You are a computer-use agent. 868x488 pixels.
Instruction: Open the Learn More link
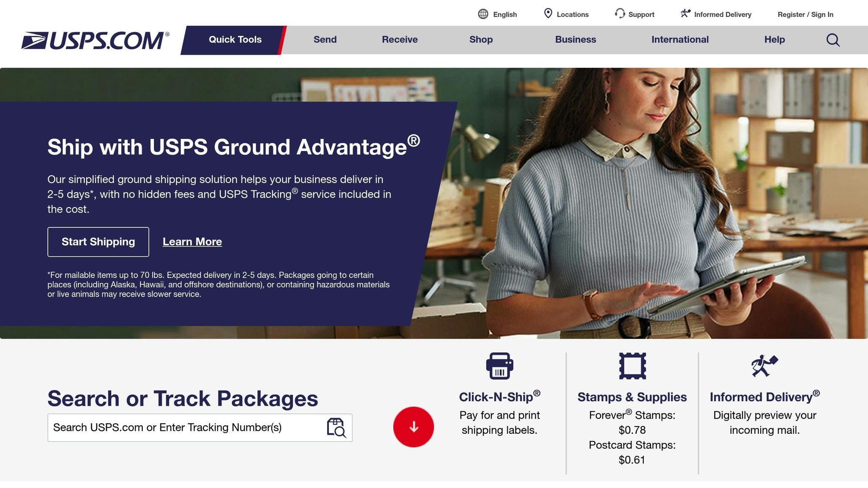point(192,241)
